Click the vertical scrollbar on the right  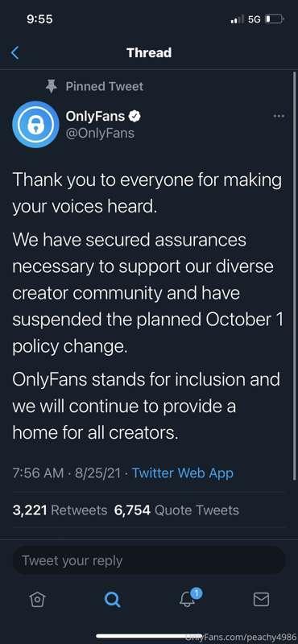(294, 275)
